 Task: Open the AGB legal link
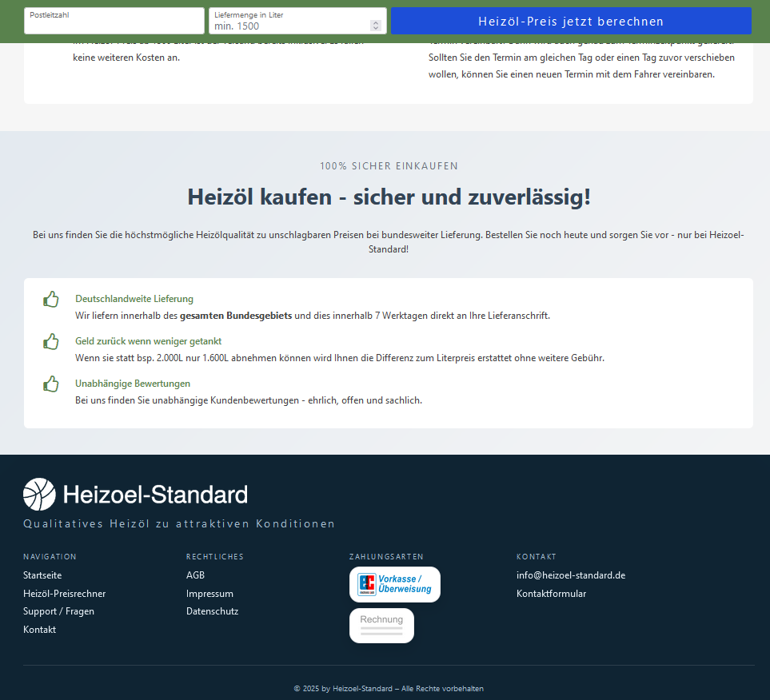[195, 575]
